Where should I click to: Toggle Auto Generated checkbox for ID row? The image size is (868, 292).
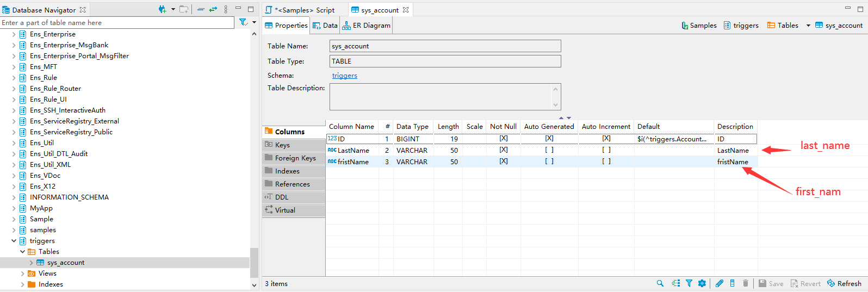point(549,139)
